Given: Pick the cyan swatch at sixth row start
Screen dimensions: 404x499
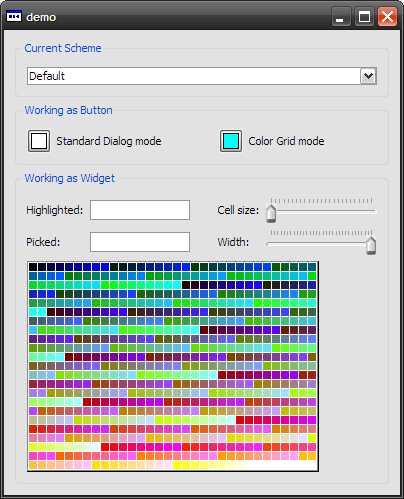Looking at the screenshot, I should click(33, 312).
